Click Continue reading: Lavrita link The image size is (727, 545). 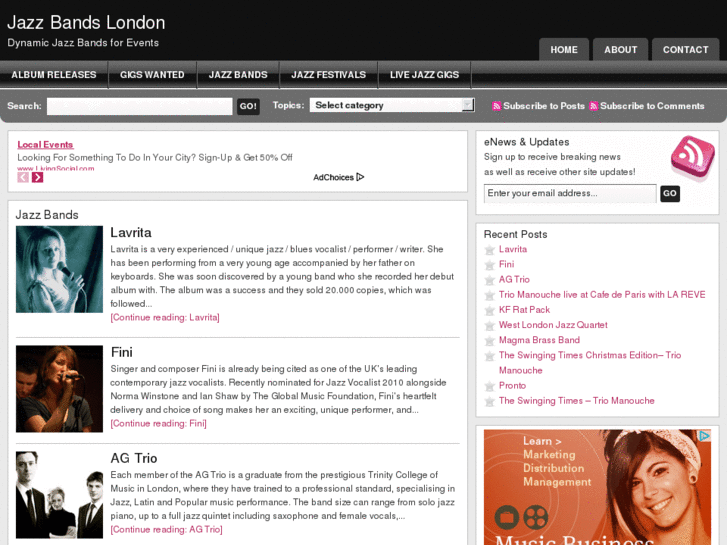coord(165,317)
